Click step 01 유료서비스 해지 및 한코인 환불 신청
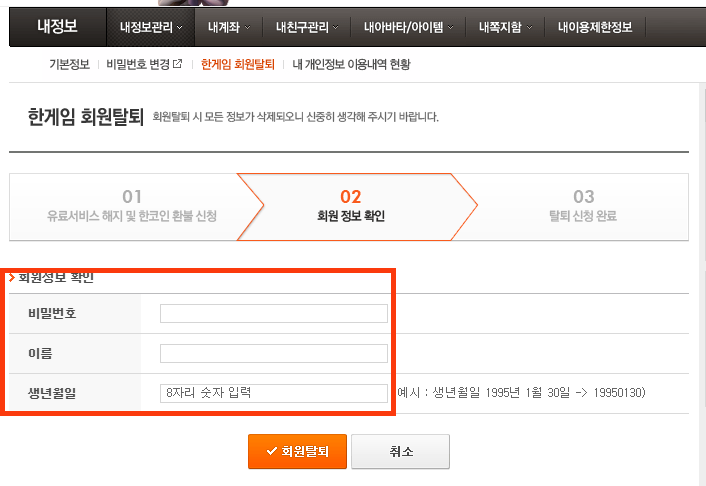Image resolution: width=706 pixels, height=486 pixels. tap(131, 207)
